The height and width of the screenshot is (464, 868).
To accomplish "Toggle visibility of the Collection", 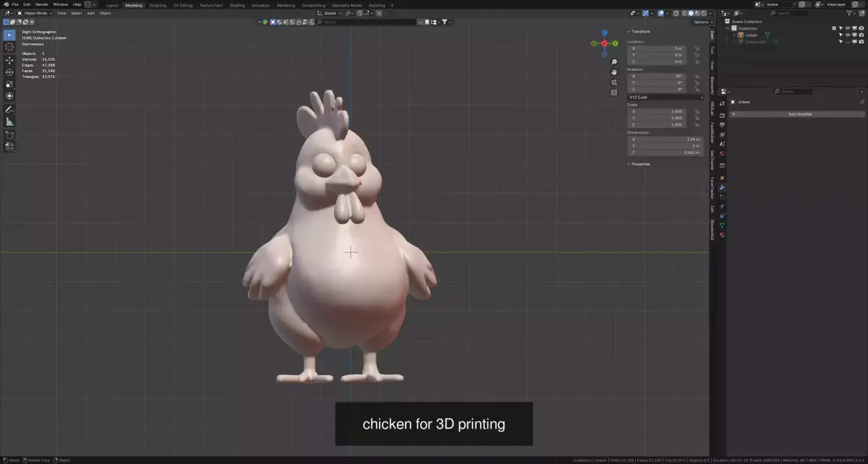I will click(848, 28).
